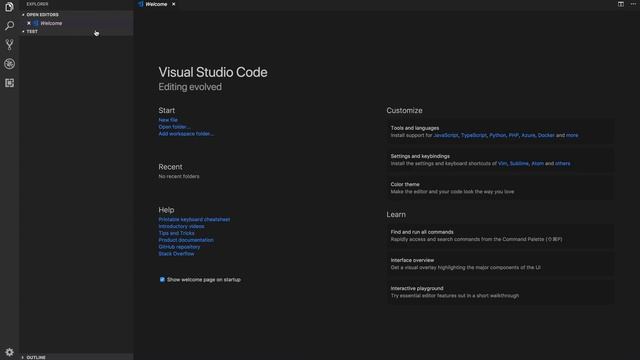The image size is (640, 360).
Task: Install PHP language support link
Action: (513, 136)
